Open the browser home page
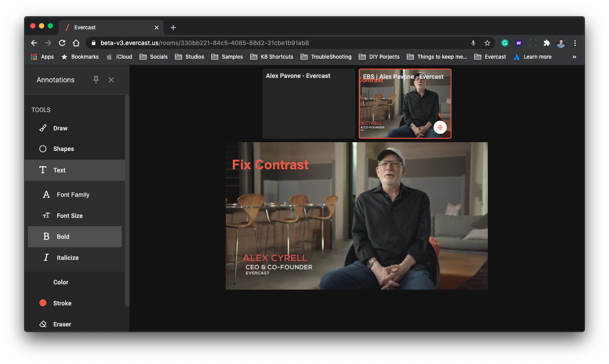609x364 pixels. [76, 43]
